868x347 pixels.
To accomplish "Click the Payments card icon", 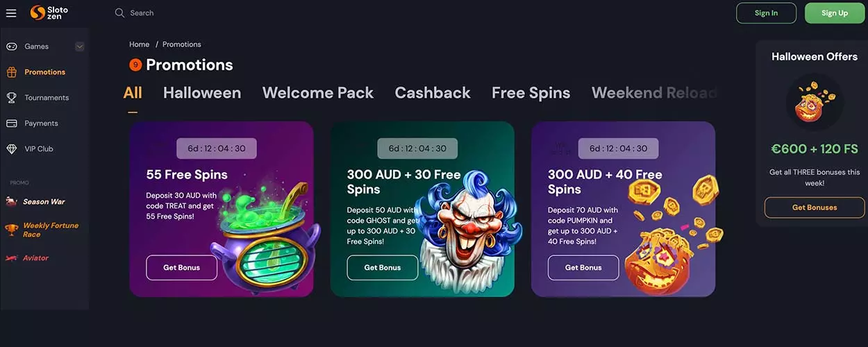I will click(x=11, y=124).
